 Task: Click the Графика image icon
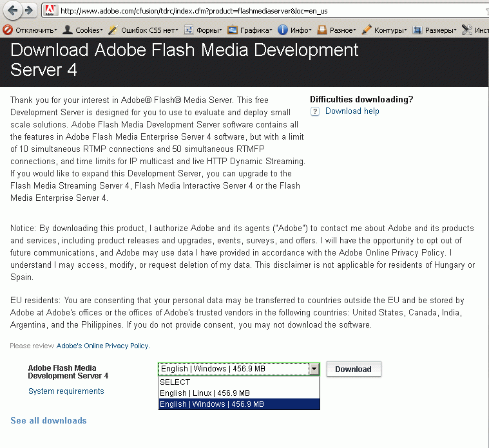(x=233, y=30)
